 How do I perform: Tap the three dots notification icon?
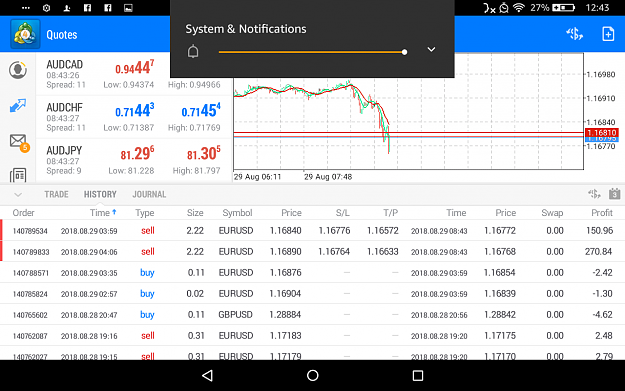26,8
